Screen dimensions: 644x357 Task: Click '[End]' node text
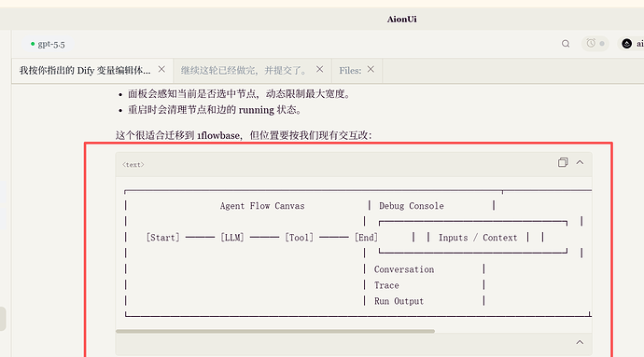pos(366,238)
